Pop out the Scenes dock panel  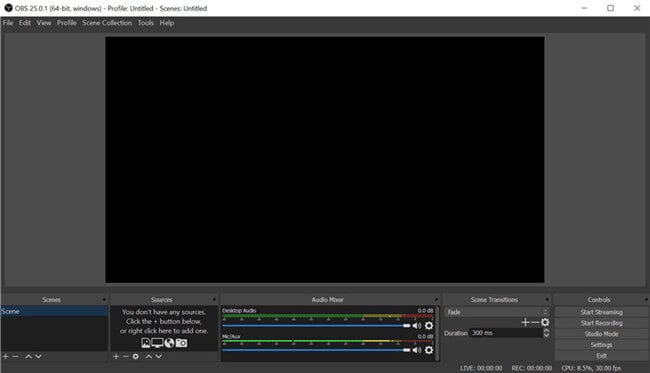104,300
